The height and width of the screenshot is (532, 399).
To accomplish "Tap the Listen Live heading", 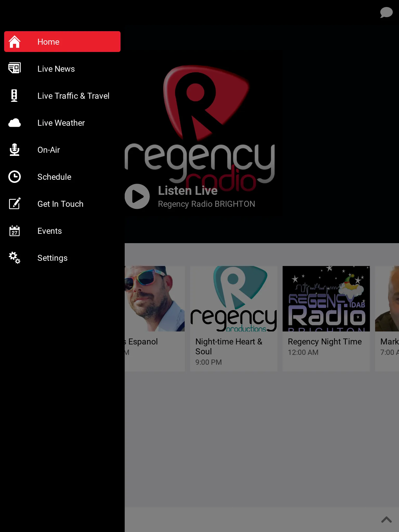I will click(x=188, y=191).
